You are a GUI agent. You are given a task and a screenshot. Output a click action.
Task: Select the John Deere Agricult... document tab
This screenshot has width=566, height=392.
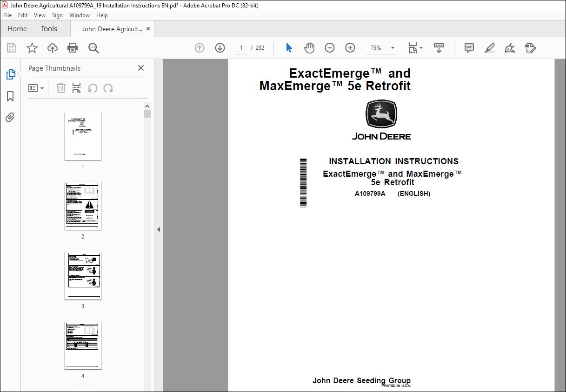pyautogui.click(x=112, y=29)
